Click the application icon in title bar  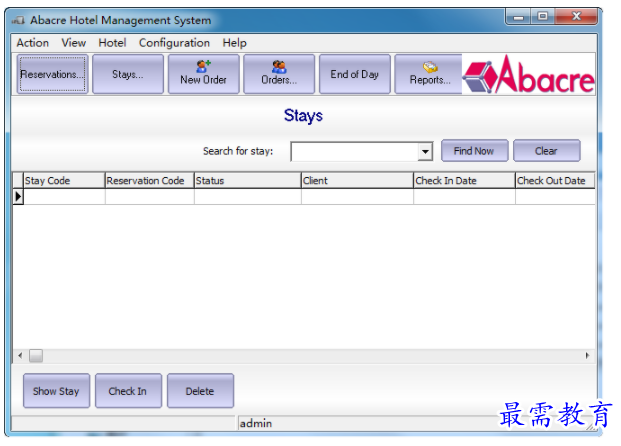18,20
